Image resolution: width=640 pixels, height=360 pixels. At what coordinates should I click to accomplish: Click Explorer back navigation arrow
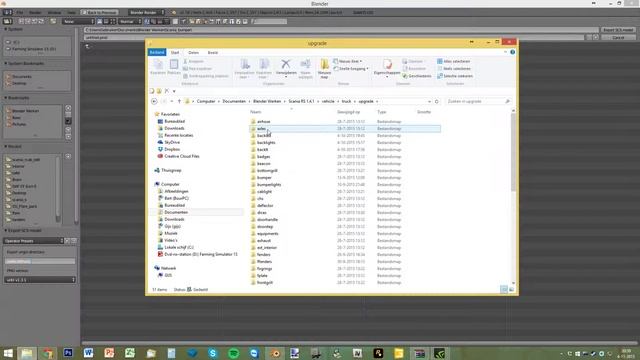[154, 101]
